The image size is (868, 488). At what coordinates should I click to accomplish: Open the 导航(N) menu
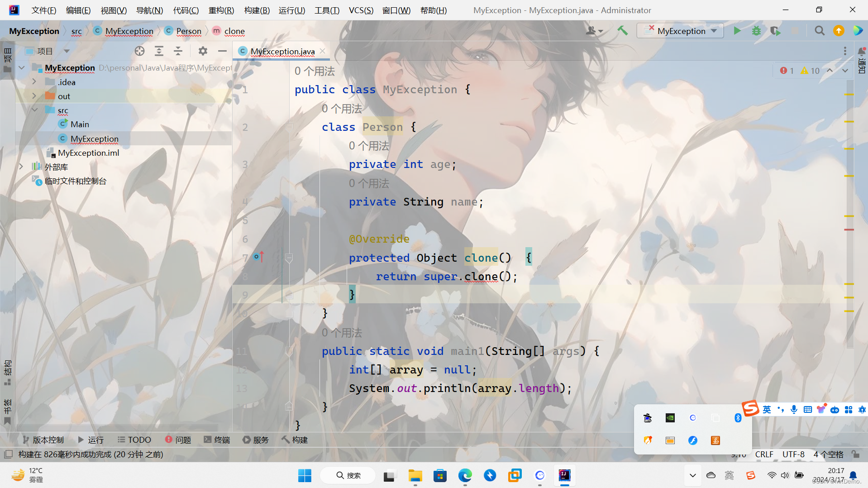click(x=150, y=10)
